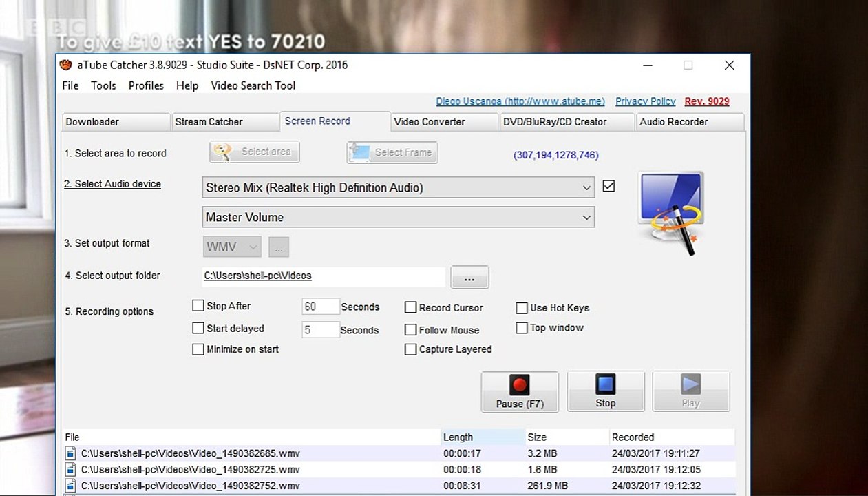Click the 00:08:31 length cell
Image resolution: width=868 pixels, height=496 pixels.
(x=462, y=486)
